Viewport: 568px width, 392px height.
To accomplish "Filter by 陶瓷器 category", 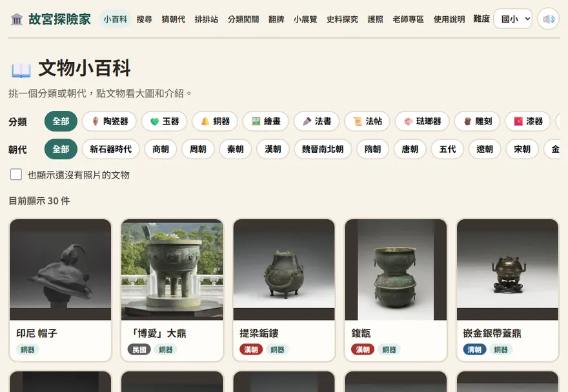I will [109, 121].
